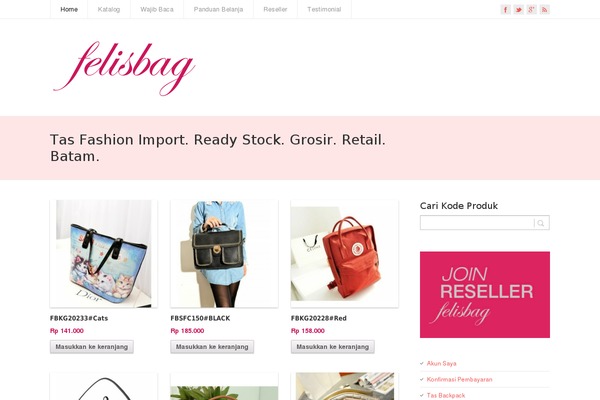The height and width of the screenshot is (400, 600).
Task: Open the red backpack product image
Action: pyautogui.click(x=344, y=254)
